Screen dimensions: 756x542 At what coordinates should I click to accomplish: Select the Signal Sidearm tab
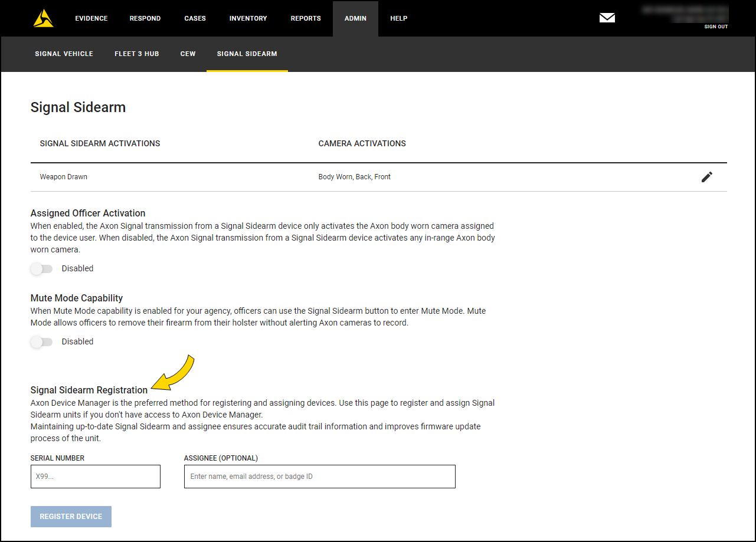247,54
